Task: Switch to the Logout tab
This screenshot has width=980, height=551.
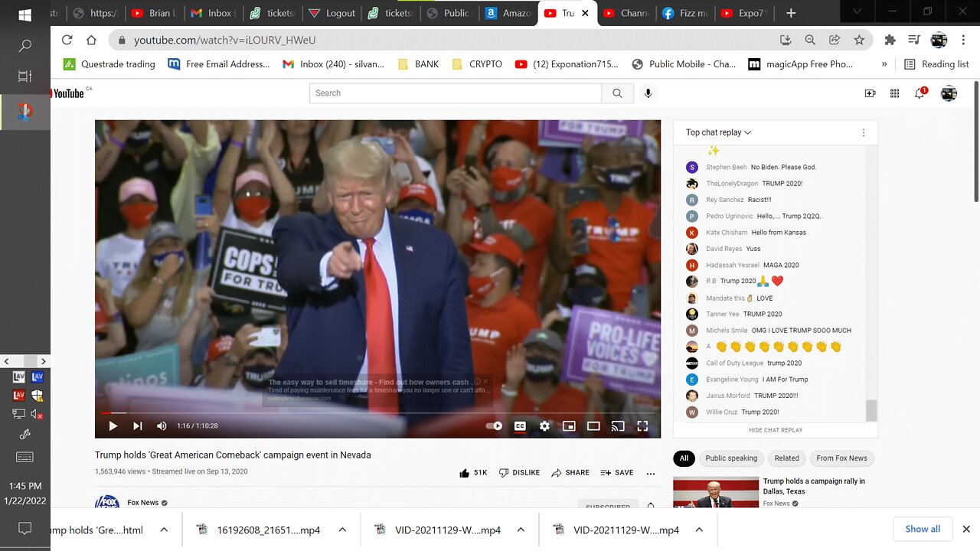Action: click(333, 13)
